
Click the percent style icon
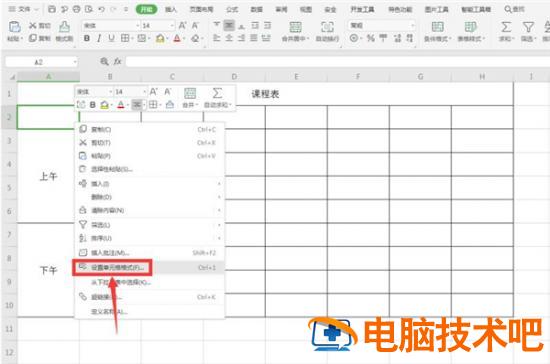tap(370, 38)
